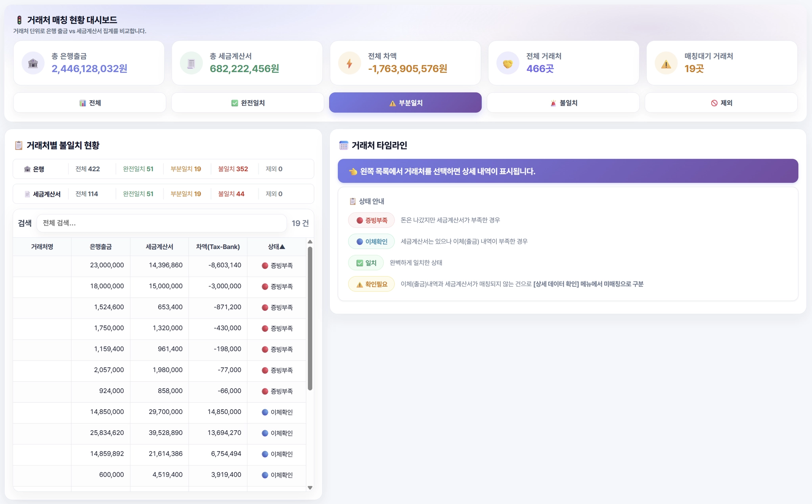The height and width of the screenshot is (504, 812).
Task: Sort by 차액(Tax-Bank) column header
Action: coord(218,247)
